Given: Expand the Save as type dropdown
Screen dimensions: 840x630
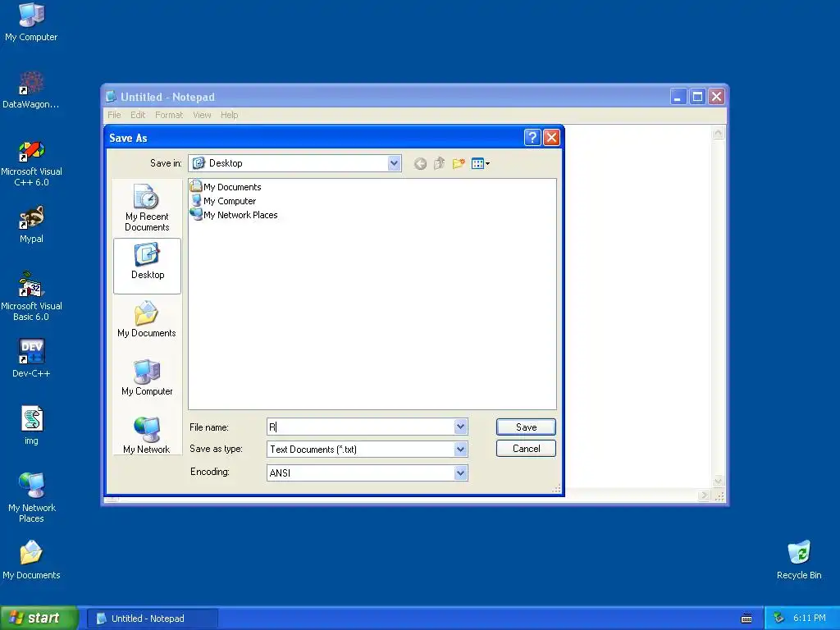Looking at the screenshot, I should 461,450.
